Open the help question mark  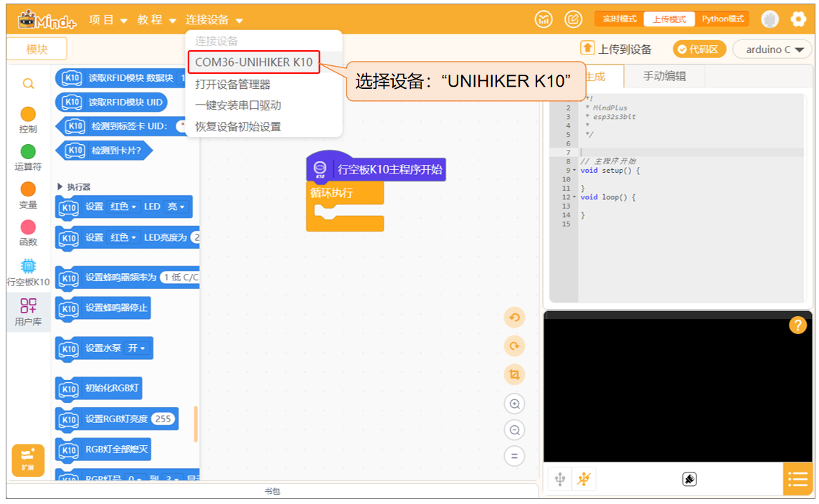coord(797,325)
